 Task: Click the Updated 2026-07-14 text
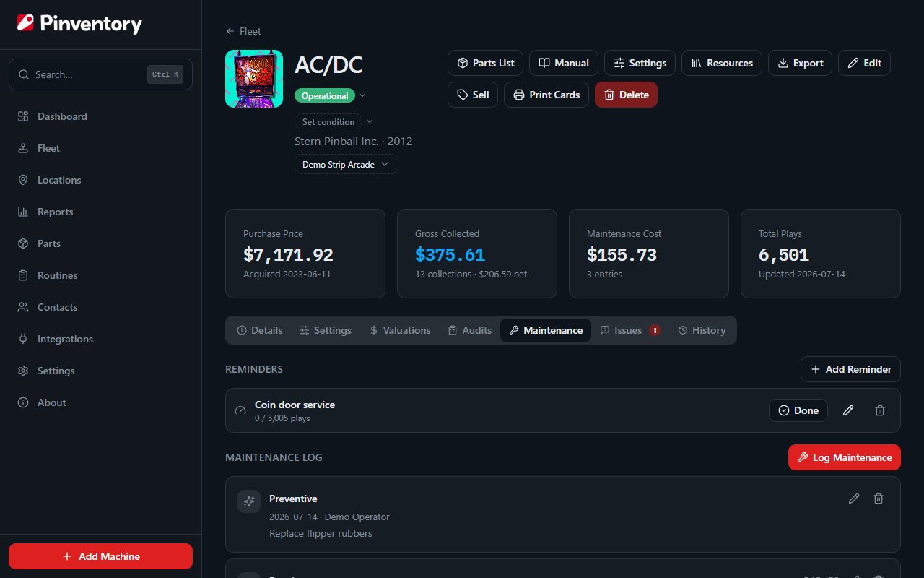click(x=802, y=275)
